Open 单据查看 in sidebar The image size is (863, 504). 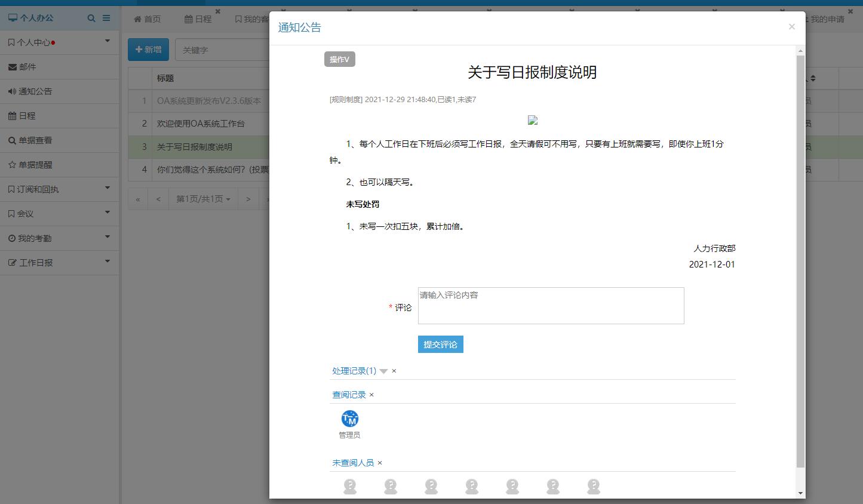tap(35, 140)
